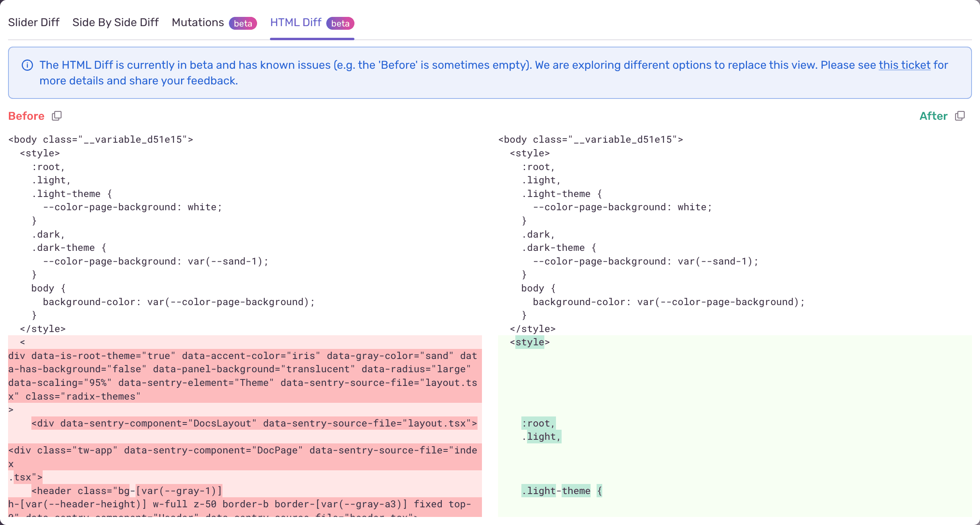Click the beta badge beside Mutations
Screen dimensions: 980x525
click(243, 24)
